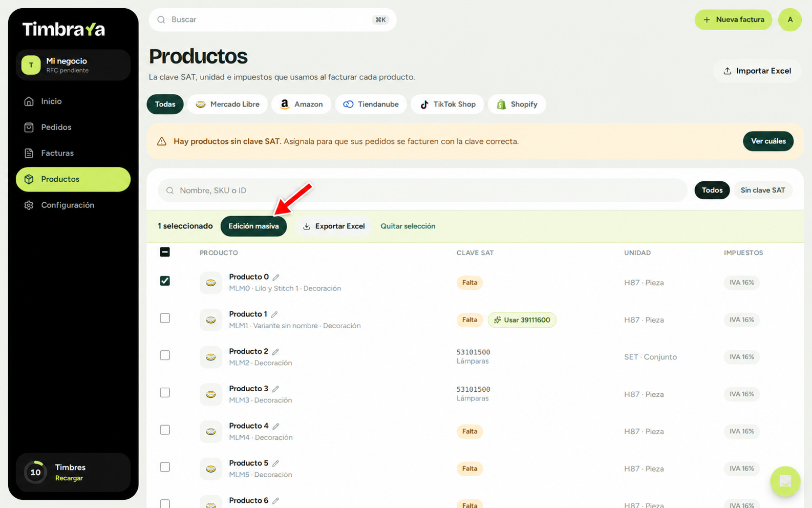812x508 pixels.
Task: Filter by Tiendanube channel
Action: (371, 104)
